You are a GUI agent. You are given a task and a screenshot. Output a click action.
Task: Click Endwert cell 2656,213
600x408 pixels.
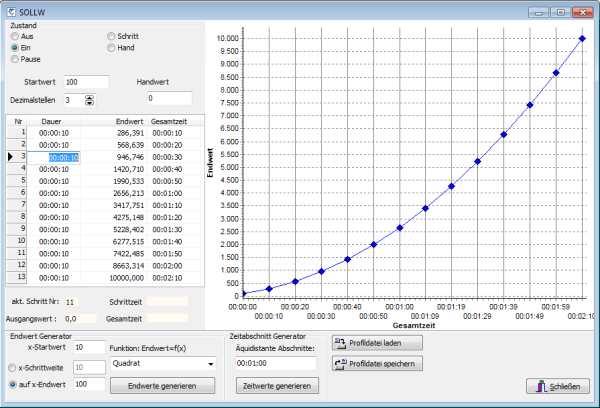(114, 193)
